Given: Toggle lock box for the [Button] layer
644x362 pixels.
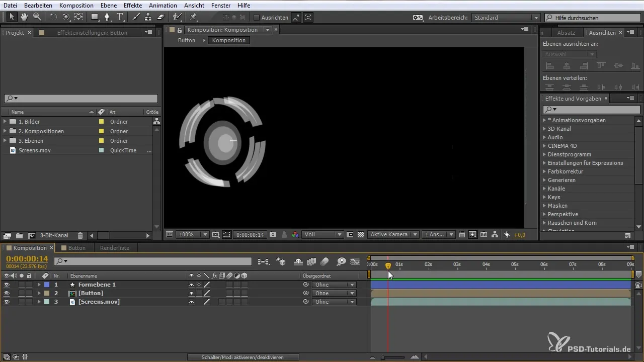Looking at the screenshot, I should 29,293.
